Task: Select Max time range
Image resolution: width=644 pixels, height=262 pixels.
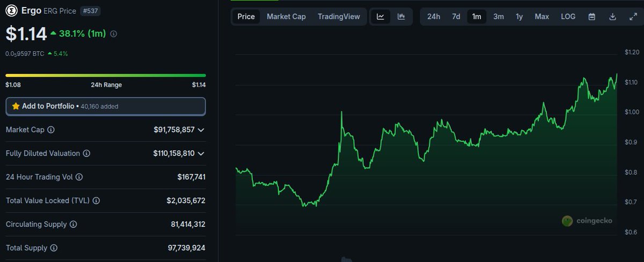Action: [542, 17]
